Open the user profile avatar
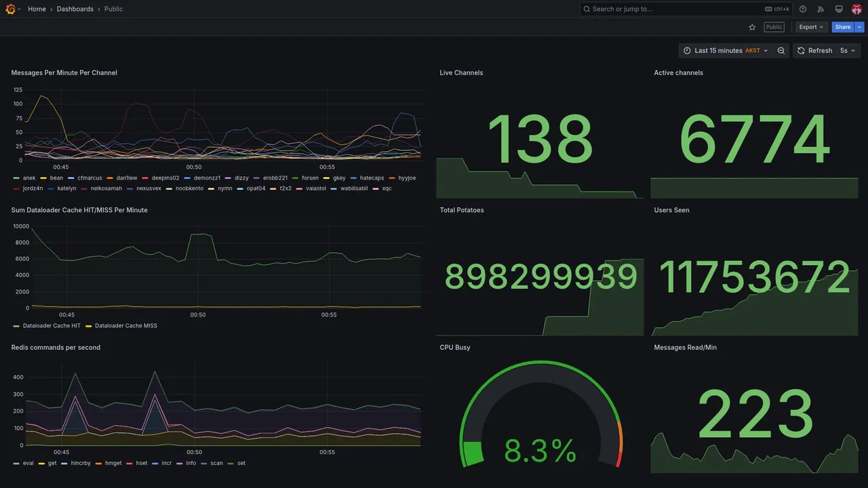868x488 pixels. coord(856,9)
